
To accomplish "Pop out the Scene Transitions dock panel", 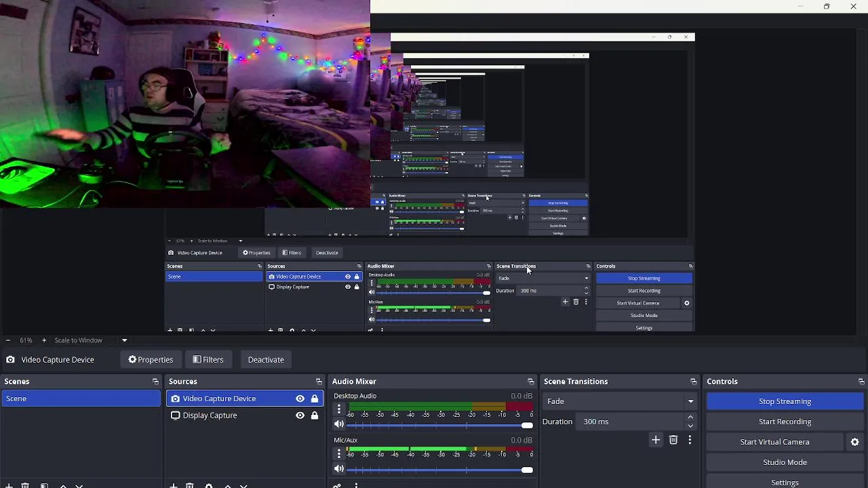I will [x=693, y=382].
